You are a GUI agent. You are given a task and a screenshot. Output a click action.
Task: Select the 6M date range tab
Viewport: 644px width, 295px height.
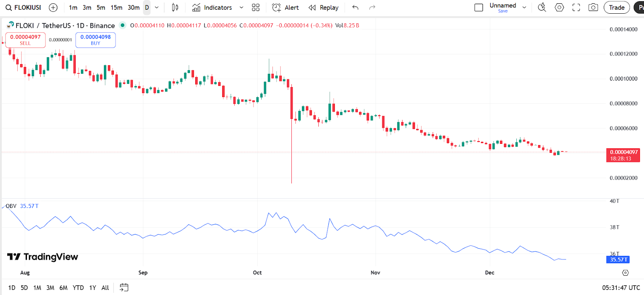click(63, 288)
